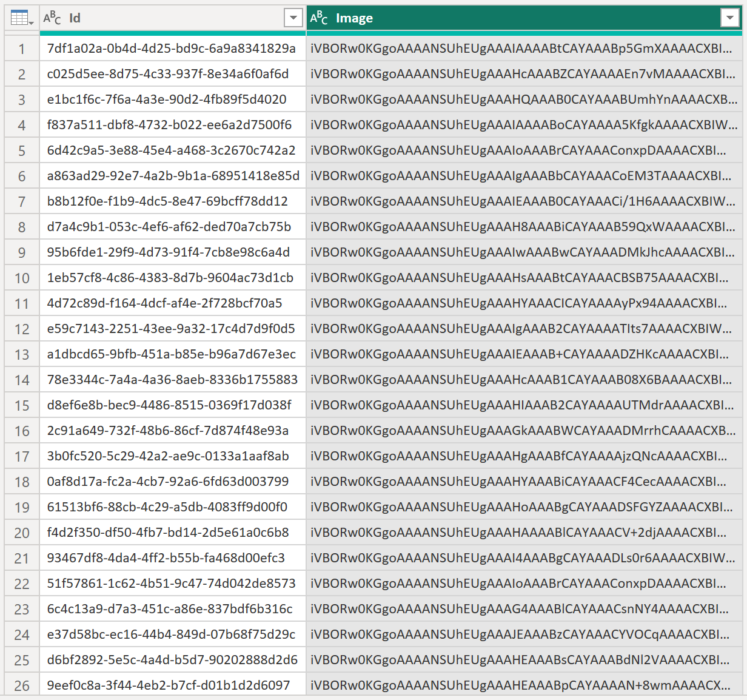Click the Image cell containing Ci/1H6AAAACXBIW
747x700 pixels.
pyautogui.click(x=524, y=201)
